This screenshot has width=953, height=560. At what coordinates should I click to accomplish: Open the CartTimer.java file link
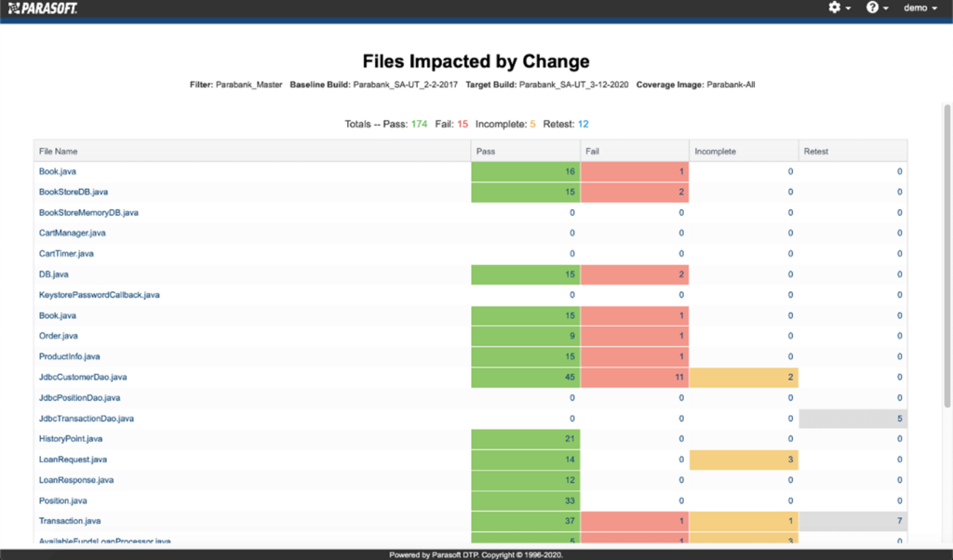coord(66,253)
